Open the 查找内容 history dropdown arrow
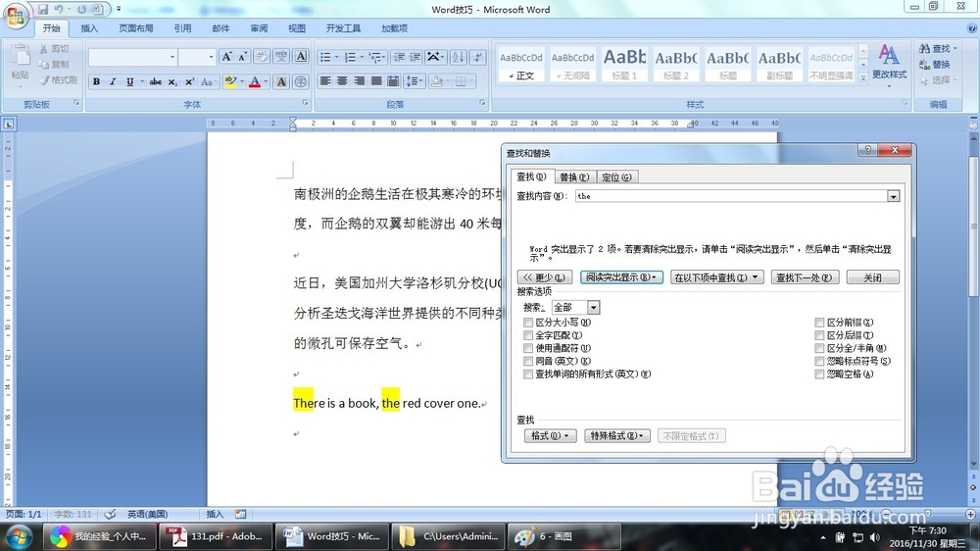This screenshot has height=551, width=980. click(x=893, y=196)
